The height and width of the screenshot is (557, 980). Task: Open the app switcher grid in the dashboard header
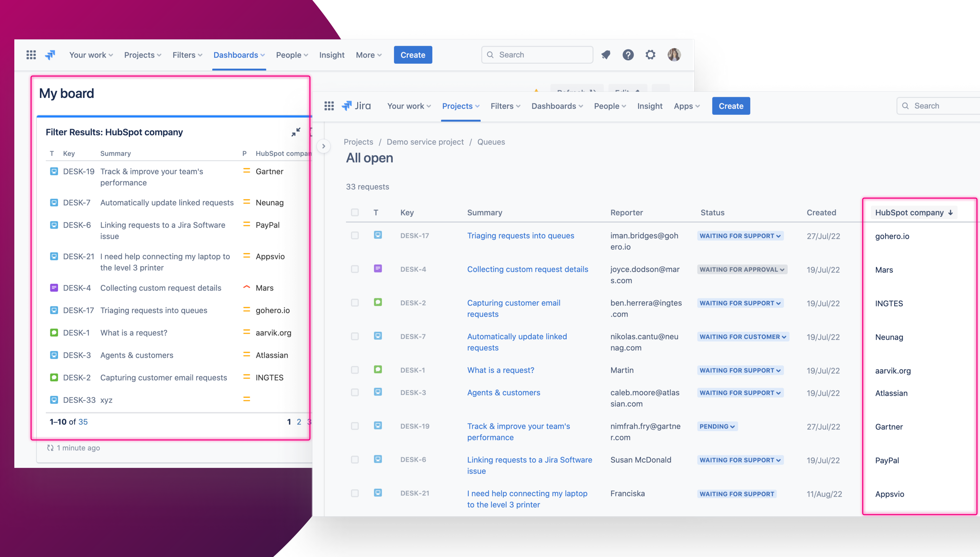[31, 55]
